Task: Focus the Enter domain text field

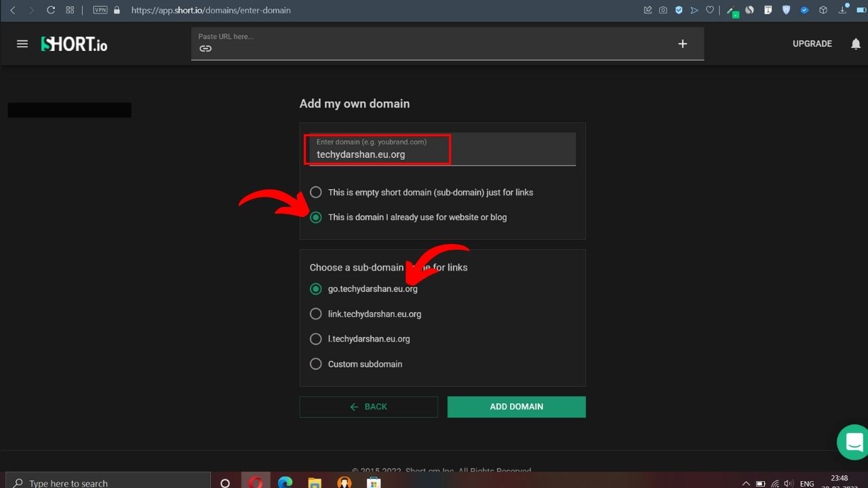Action: (443, 149)
